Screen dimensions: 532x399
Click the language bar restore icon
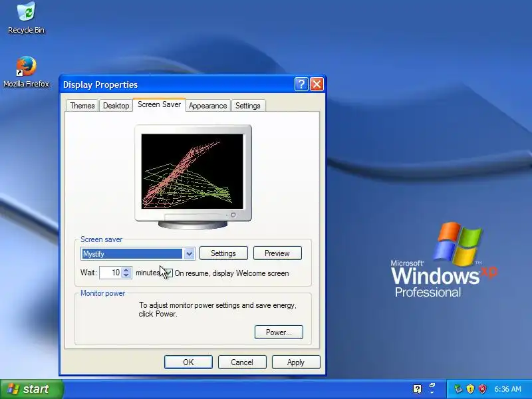point(432,386)
